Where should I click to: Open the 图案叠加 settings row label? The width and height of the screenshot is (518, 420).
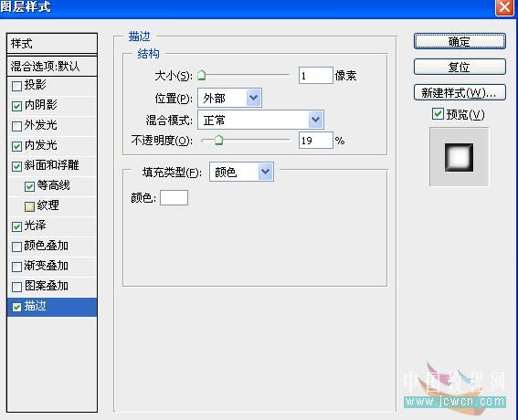tap(47, 286)
